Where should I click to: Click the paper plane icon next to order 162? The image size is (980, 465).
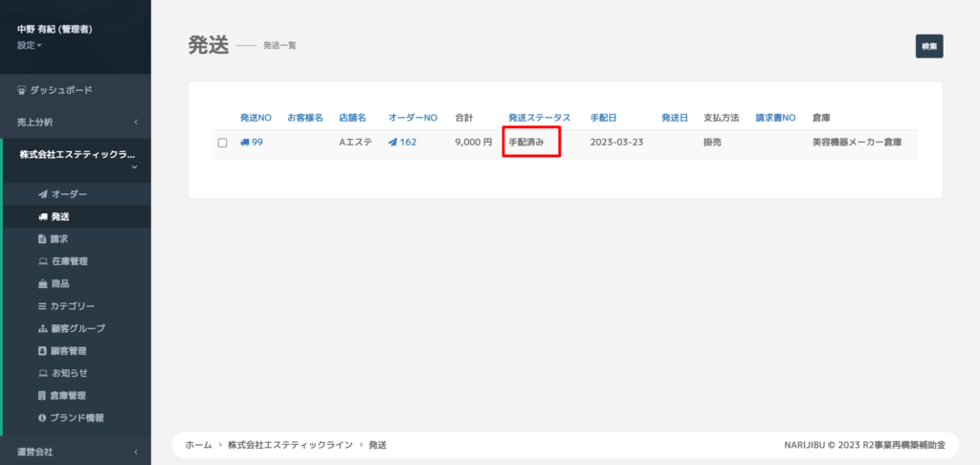[x=392, y=143]
